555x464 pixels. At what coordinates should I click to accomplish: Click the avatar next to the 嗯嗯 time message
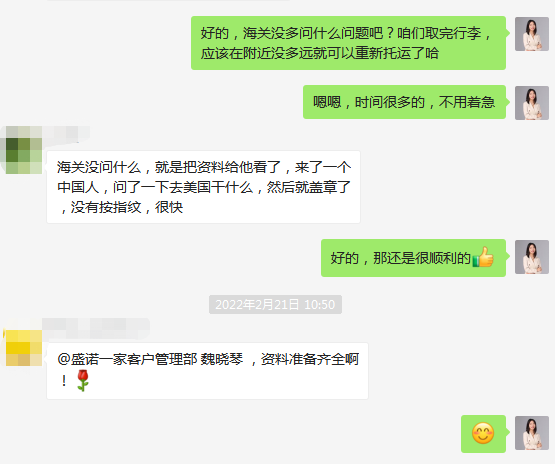(532, 103)
